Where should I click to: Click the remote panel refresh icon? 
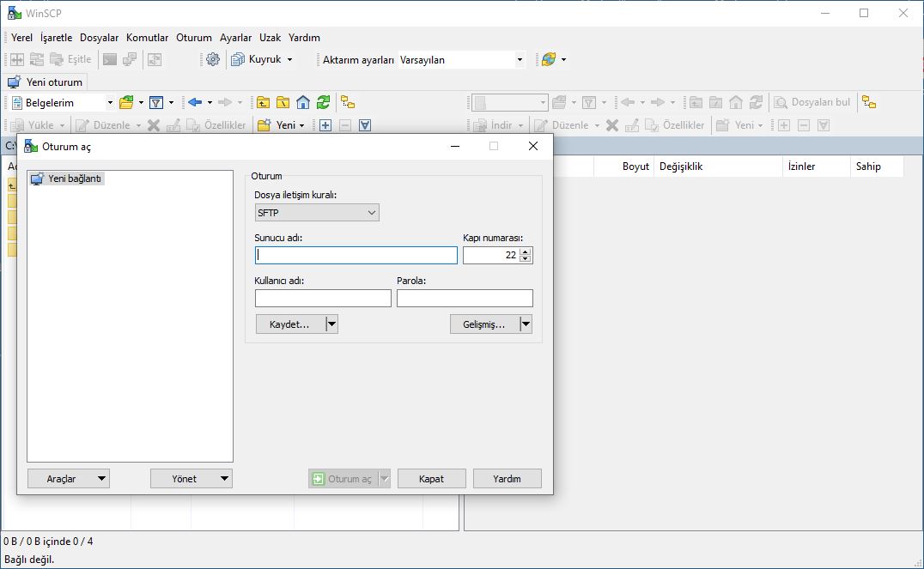(756, 102)
